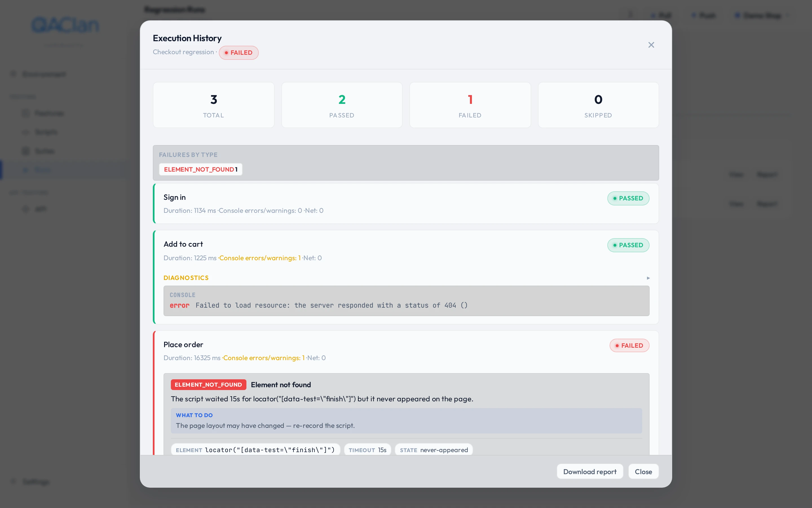Image resolution: width=812 pixels, height=508 pixels.
Task: Expand the DIAGNOSTICS disclosure triangle under Add to cart
Action: 648,278
